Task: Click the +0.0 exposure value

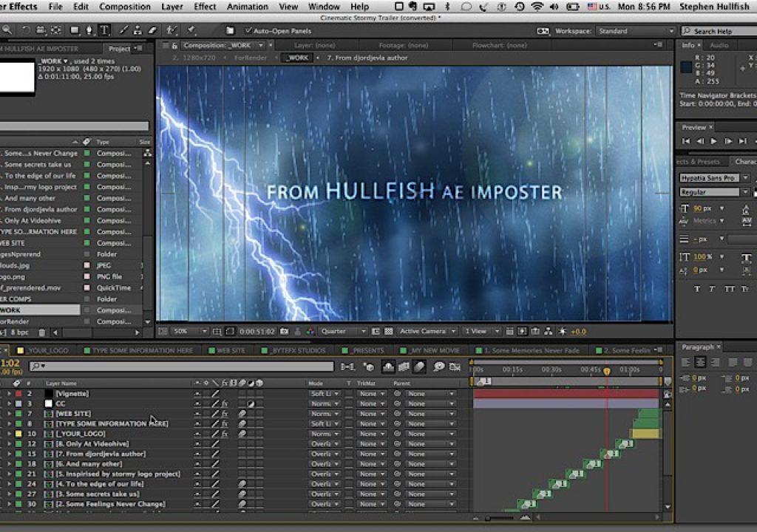Action: (x=578, y=332)
